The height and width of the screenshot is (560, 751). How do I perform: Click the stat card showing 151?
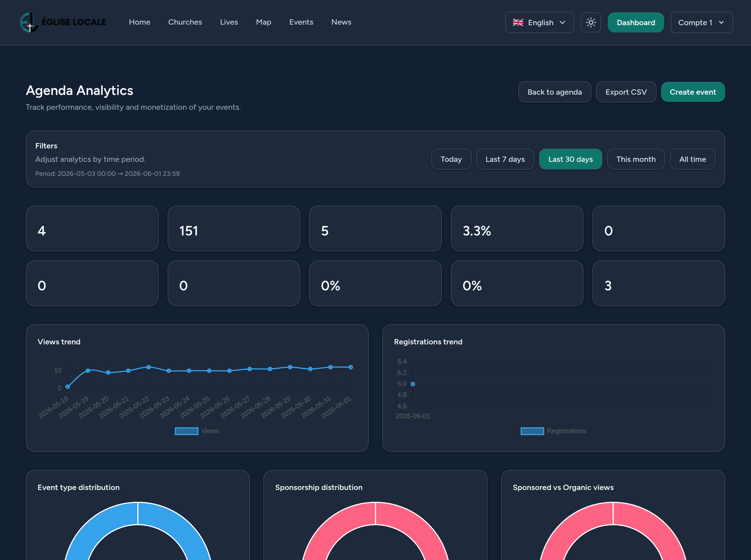(234, 228)
